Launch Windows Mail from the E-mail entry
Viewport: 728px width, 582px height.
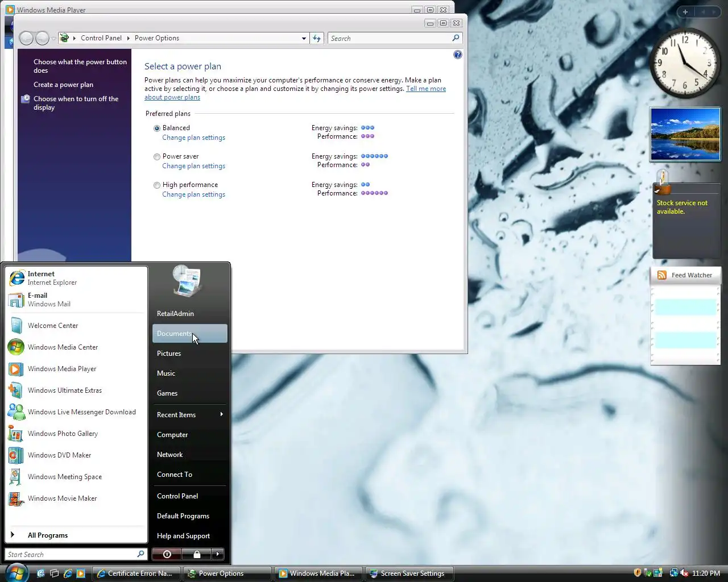point(76,300)
